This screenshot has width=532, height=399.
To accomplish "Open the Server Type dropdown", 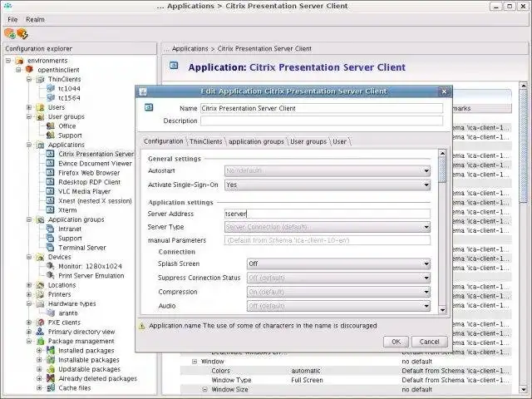I will click(x=328, y=227).
